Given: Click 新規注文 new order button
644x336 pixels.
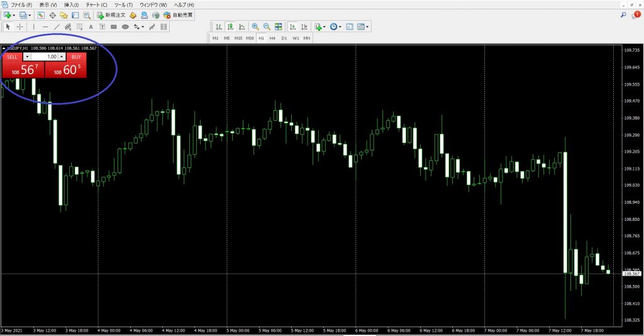Looking at the screenshot, I should (111, 14).
